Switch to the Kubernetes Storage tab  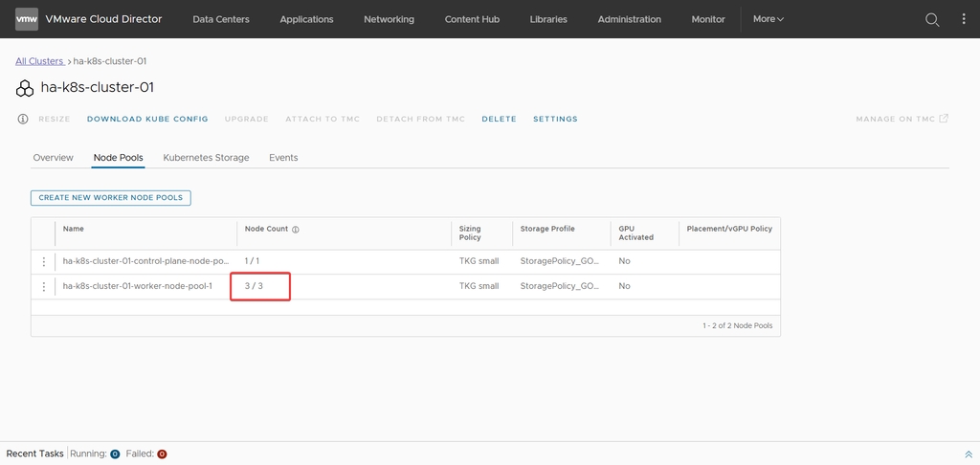[x=206, y=158]
